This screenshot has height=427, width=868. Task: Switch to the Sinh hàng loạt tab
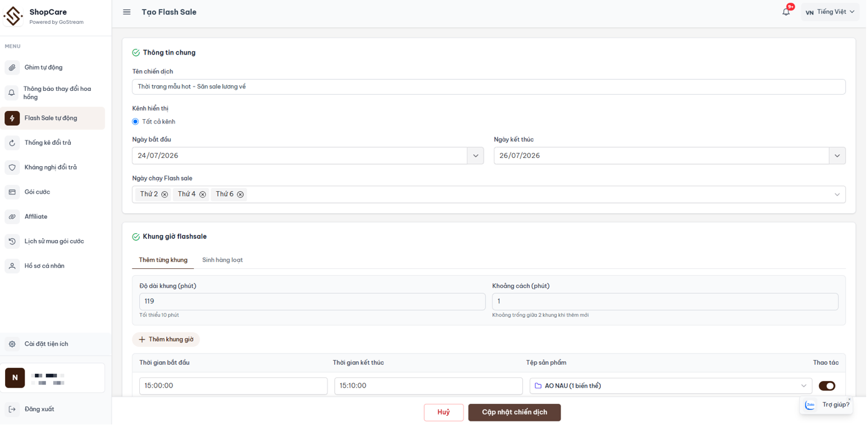(223, 260)
